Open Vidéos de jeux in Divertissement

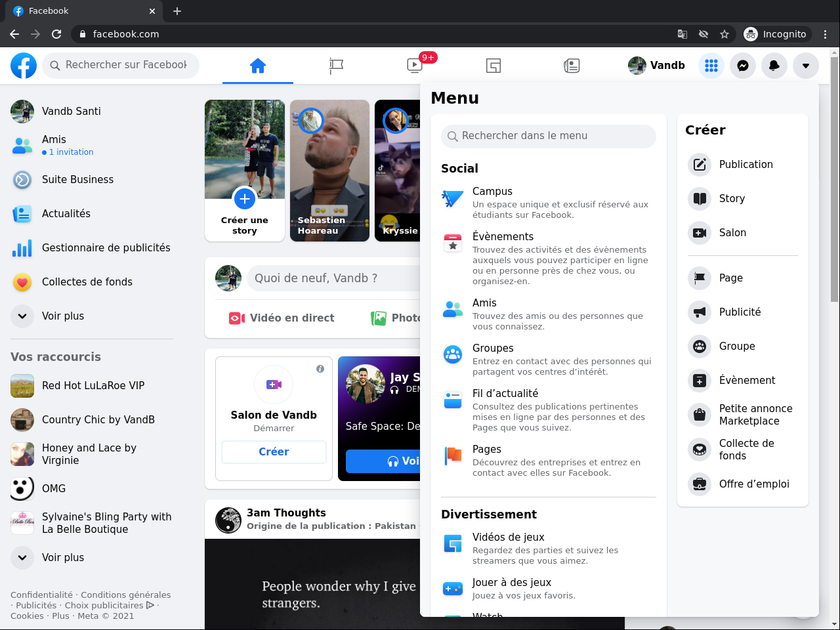(x=549, y=549)
